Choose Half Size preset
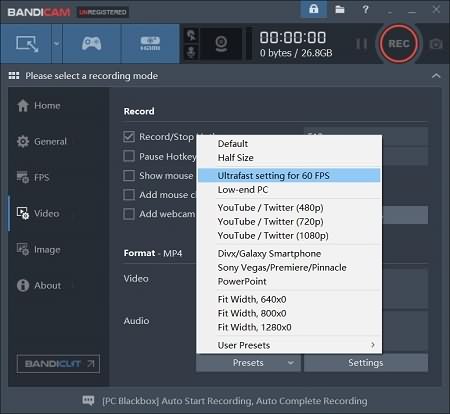 tap(289, 158)
